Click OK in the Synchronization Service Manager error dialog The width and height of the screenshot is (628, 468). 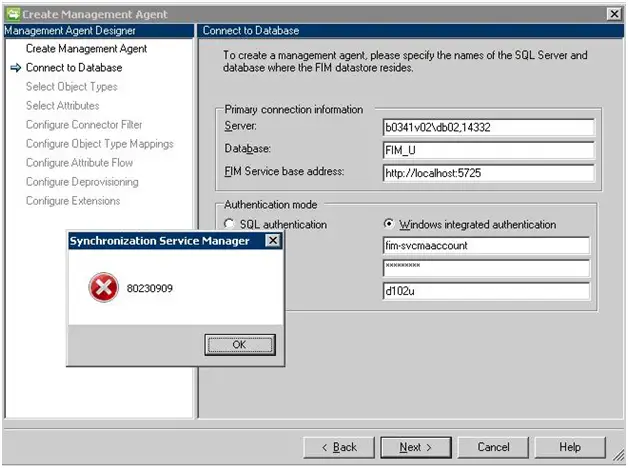click(x=240, y=345)
